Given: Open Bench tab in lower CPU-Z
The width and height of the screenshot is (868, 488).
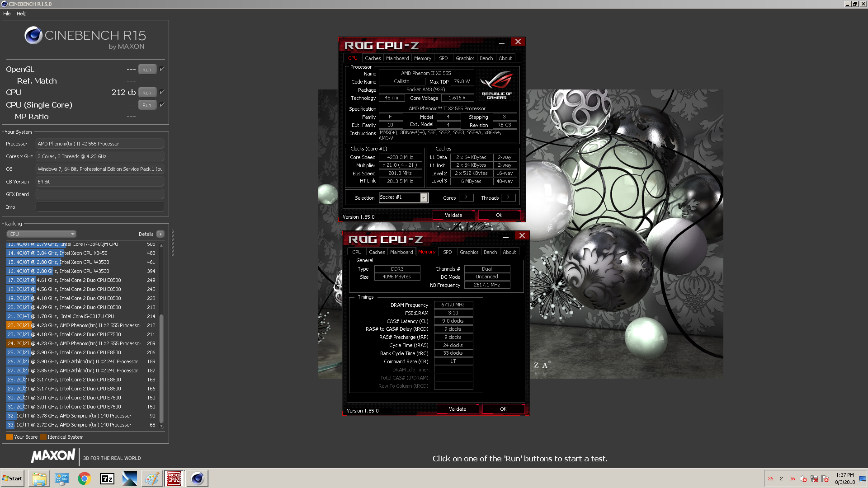Looking at the screenshot, I should (x=491, y=252).
